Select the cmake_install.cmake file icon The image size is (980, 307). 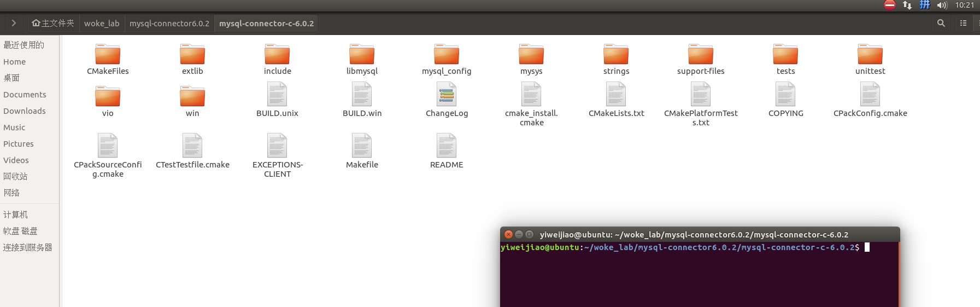pyautogui.click(x=531, y=94)
